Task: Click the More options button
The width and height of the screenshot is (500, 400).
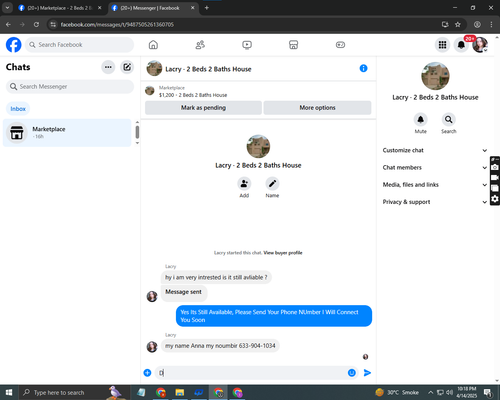Action: 317,108
